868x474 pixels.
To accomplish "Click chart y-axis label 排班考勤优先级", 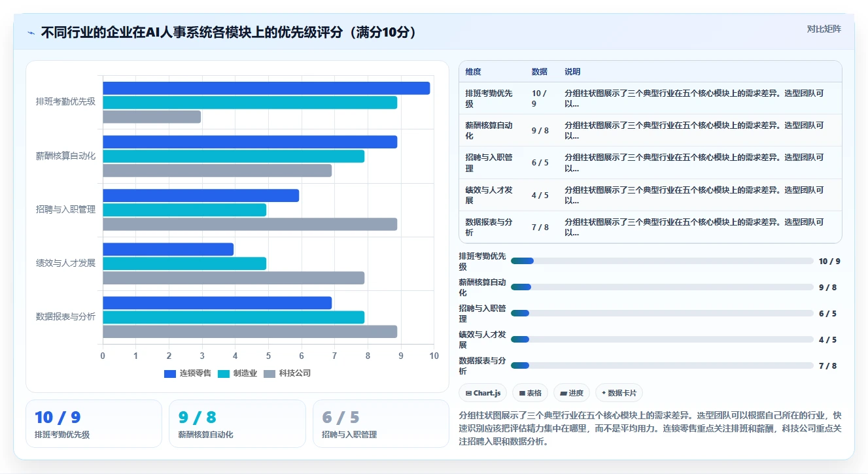I will tap(65, 101).
